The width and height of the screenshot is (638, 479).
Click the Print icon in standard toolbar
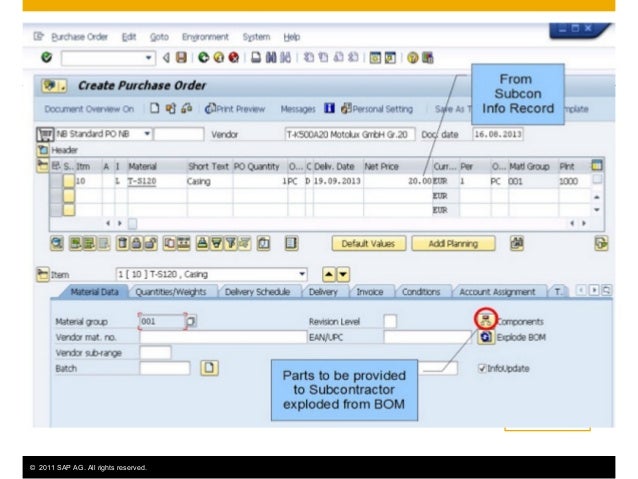(256, 57)
